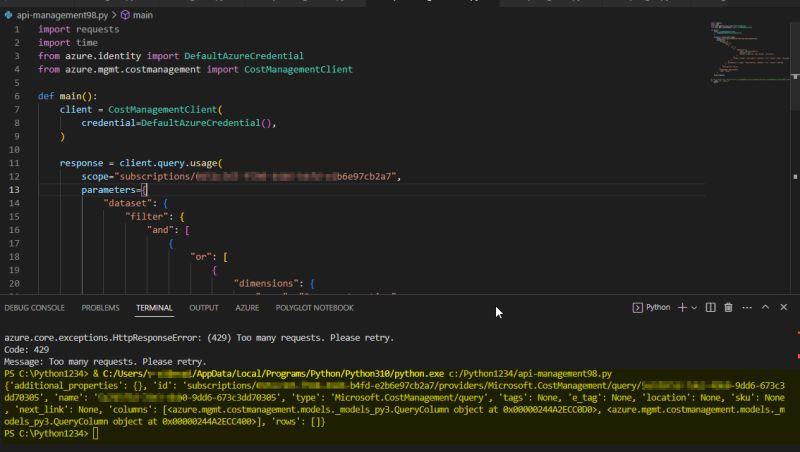Click the main symbol breadcrumb
This screenshot has height=452, width=800.
coord(143,15)
